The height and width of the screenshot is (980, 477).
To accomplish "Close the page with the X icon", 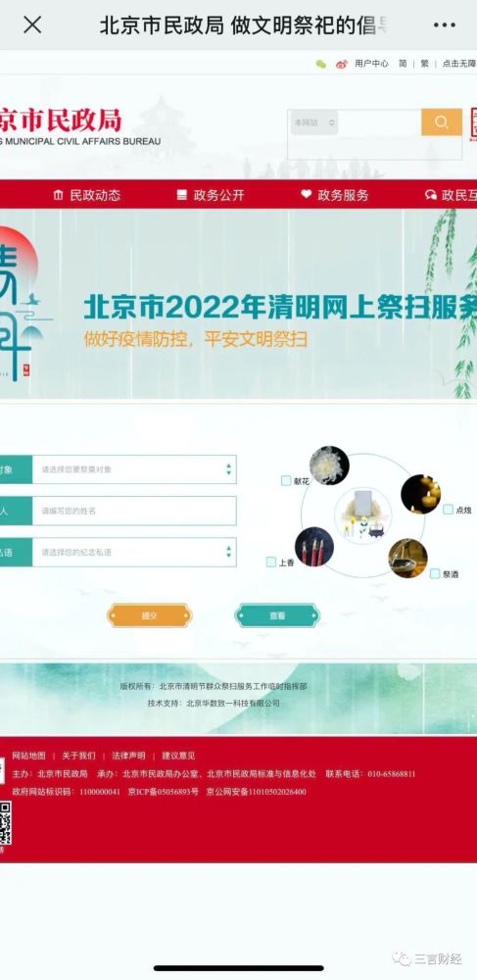I will click(32, 25).
